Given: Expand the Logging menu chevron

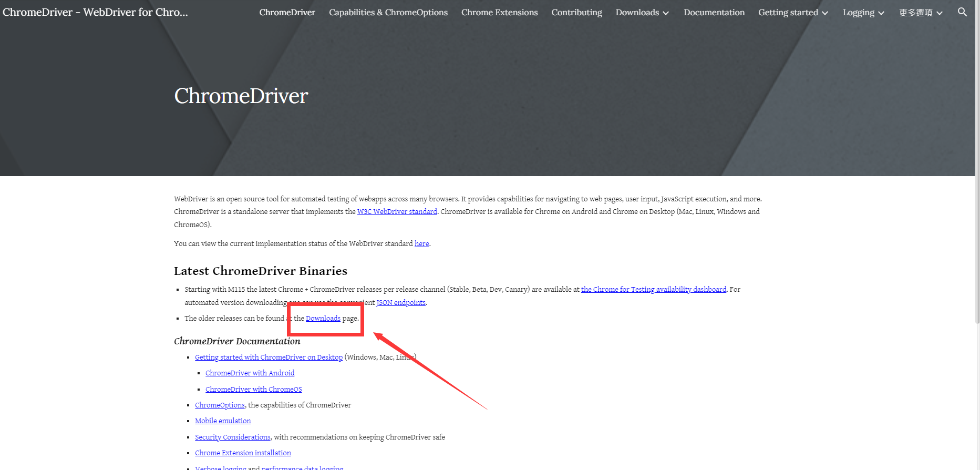Looking at the screenshot, I should coord(881,13).
